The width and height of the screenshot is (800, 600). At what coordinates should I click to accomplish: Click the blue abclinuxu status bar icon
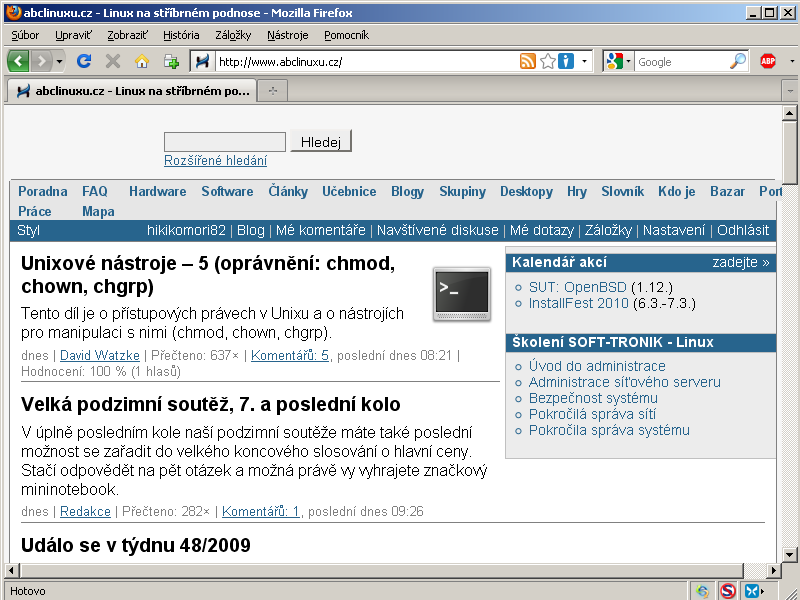coord(752,591)
